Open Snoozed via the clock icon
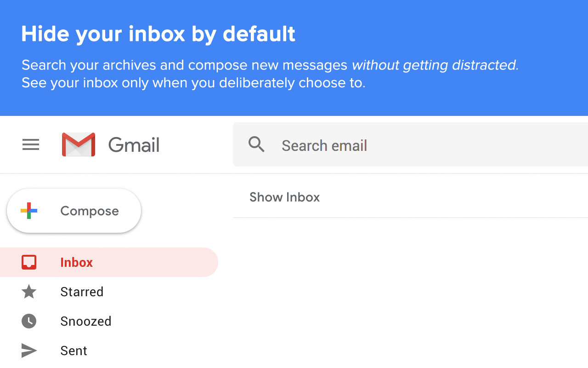The image size is (588, 368). (x=29, y=321)
